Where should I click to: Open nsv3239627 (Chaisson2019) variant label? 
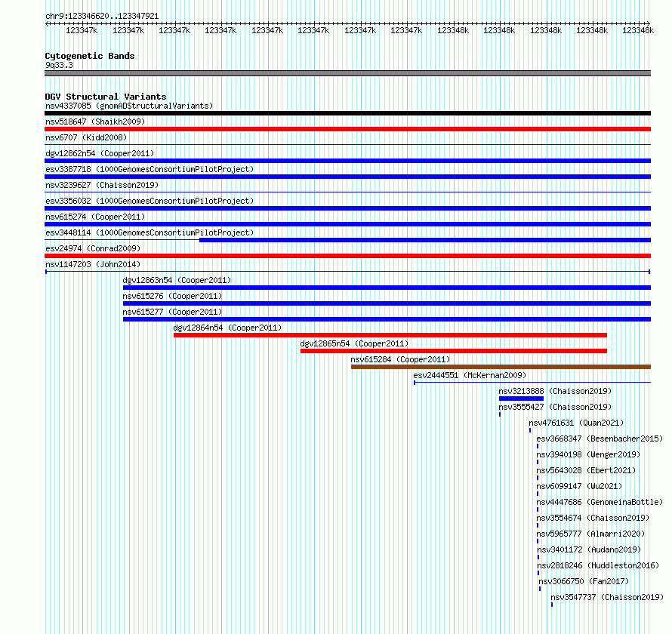click(102, 185)
